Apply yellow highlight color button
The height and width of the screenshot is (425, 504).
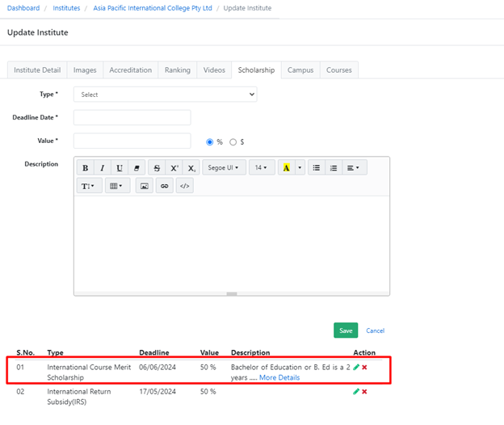tap(287, 168)
